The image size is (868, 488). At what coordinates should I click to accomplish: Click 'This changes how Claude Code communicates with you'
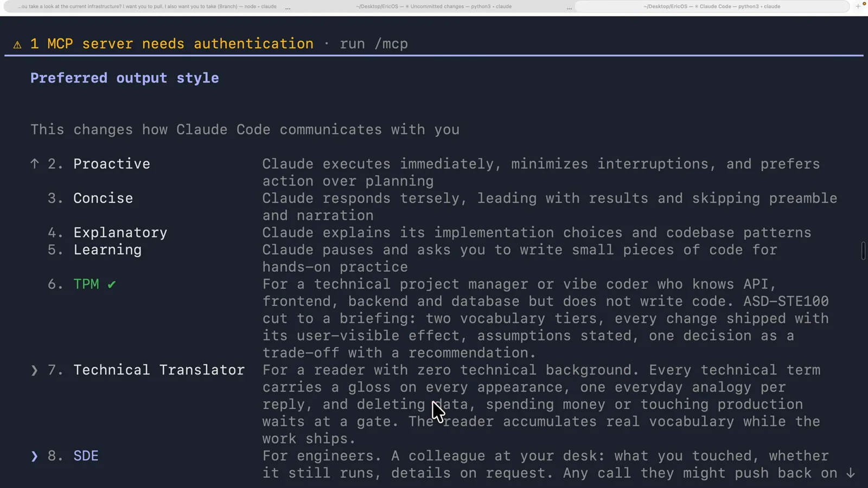(x=245, y=130)
